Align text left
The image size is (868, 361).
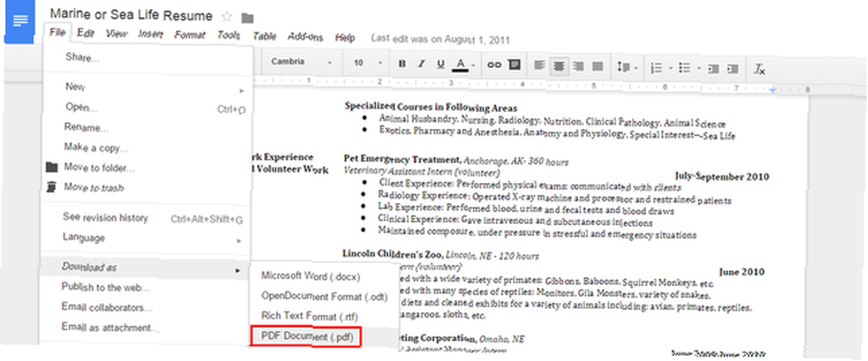tap(540, 66)
